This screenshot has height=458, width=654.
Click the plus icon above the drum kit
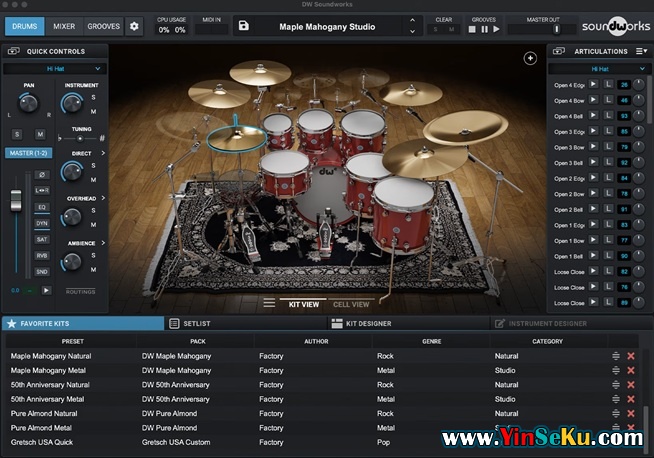(530, 58)
